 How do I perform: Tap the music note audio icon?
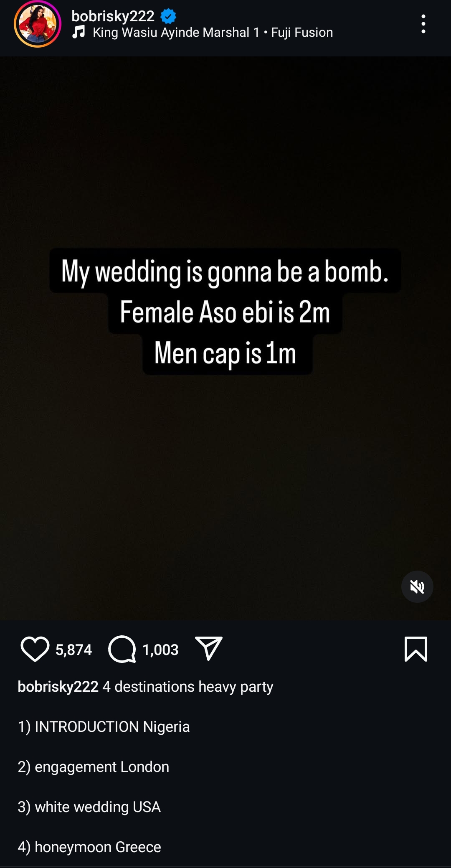click(x=79, y=32)
